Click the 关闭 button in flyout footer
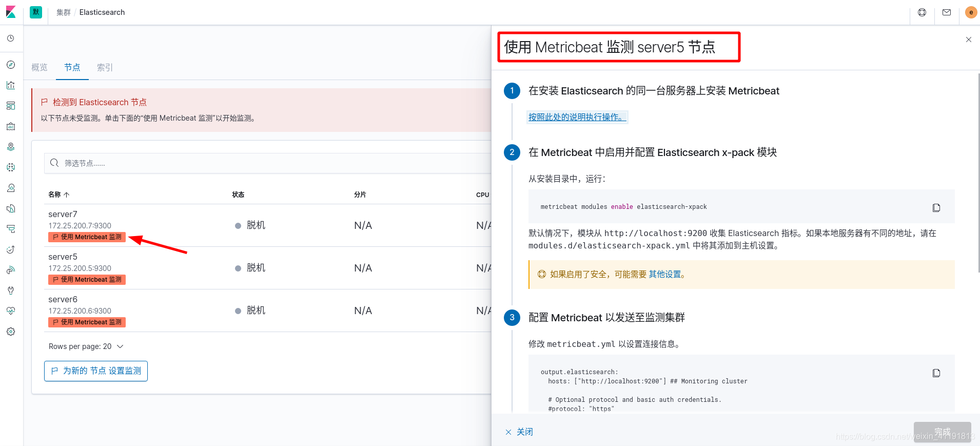The width and height of the screenshot is (980, 446). tap(519, 432)
